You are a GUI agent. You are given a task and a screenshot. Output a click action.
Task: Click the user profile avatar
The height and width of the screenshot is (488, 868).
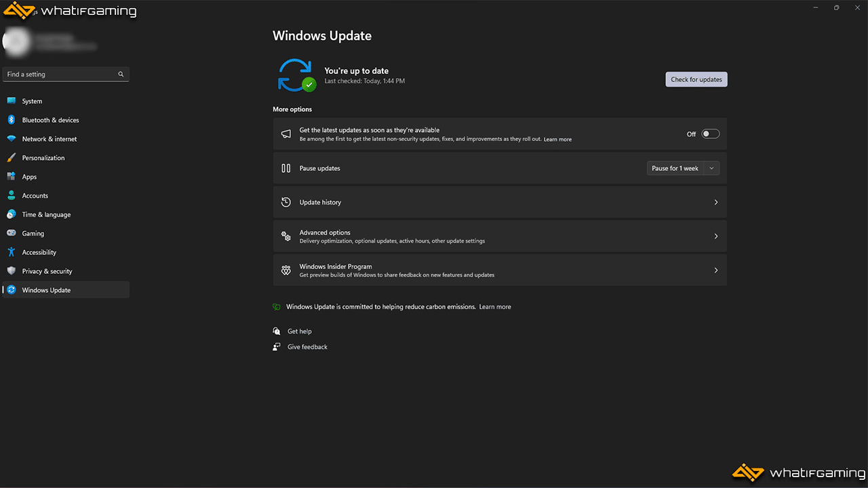(x=16, y=42)
